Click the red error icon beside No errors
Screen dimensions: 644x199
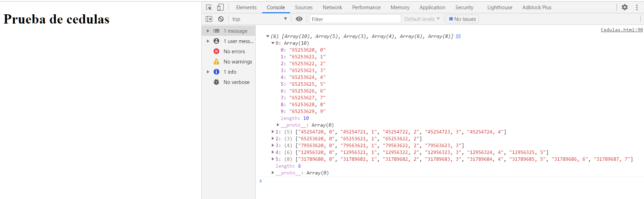216,52
